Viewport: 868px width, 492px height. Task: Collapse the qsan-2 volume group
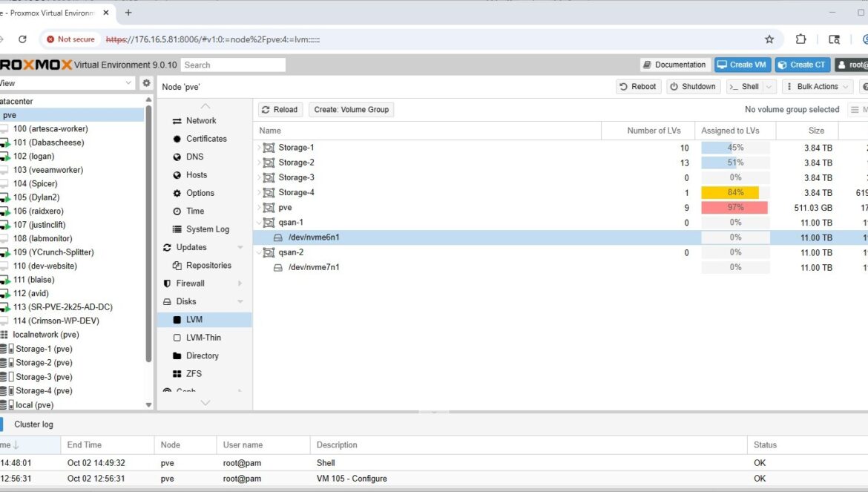259,252
